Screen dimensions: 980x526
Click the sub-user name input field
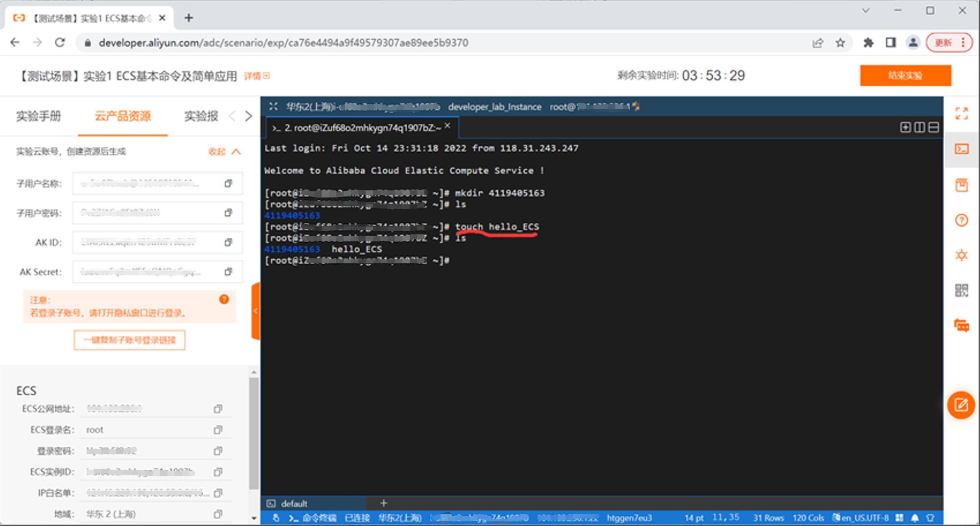click(x=158, y=183)
